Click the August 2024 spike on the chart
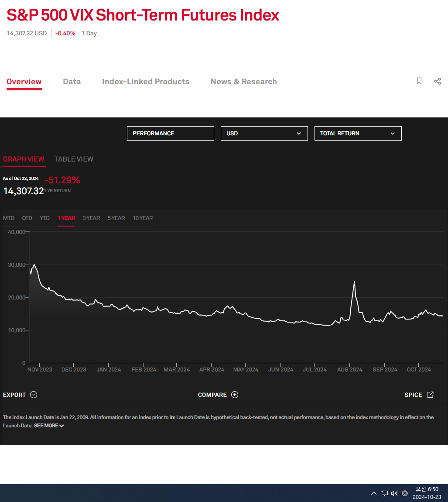 pos(354,282)
